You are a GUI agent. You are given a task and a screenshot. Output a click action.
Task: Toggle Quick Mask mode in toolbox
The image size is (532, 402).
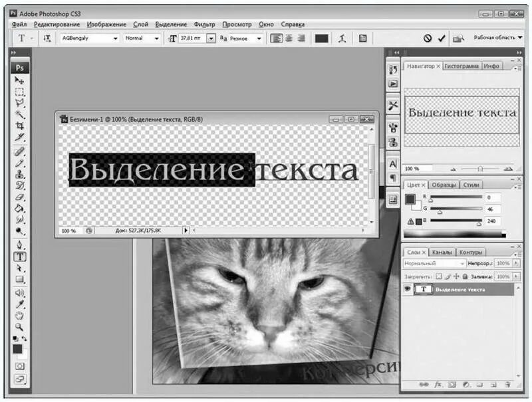point(20,366)
